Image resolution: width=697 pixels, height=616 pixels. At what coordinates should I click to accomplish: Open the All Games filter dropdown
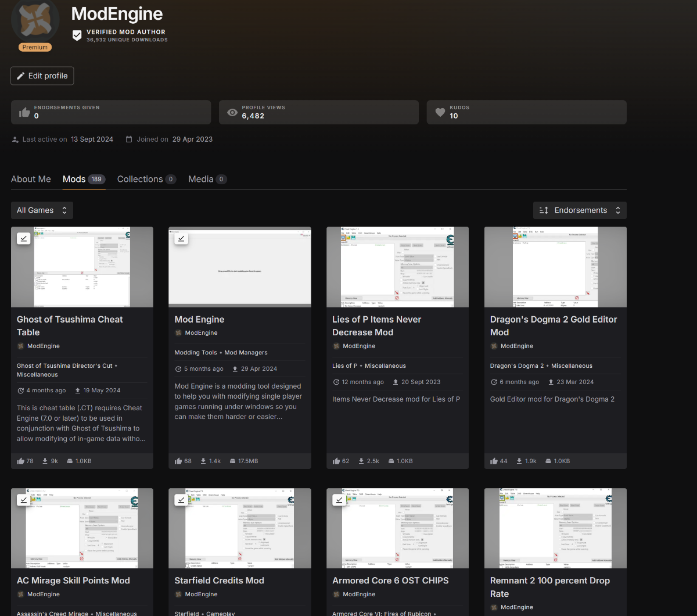tap(42, 210)
